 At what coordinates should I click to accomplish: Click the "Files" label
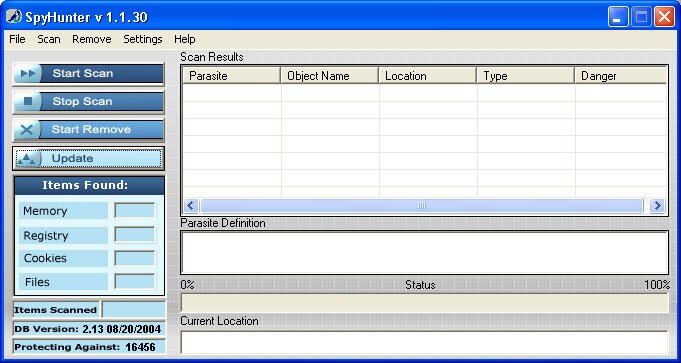(37, 282)
